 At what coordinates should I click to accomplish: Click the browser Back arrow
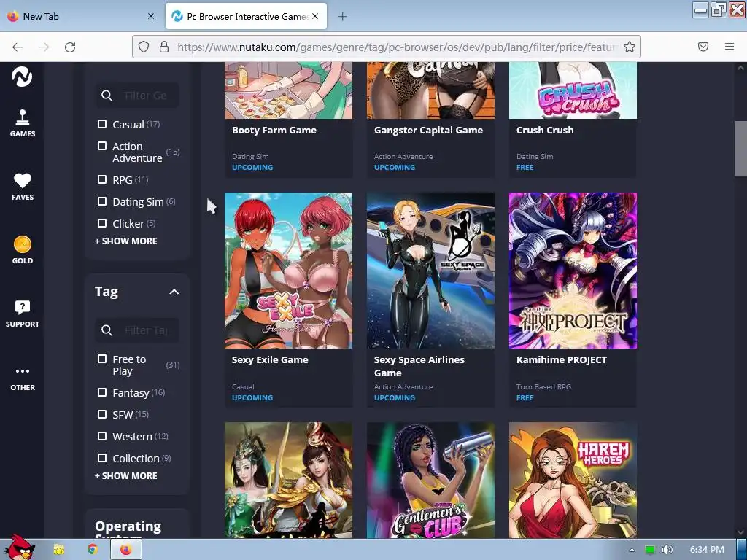(x=18, y=47)
